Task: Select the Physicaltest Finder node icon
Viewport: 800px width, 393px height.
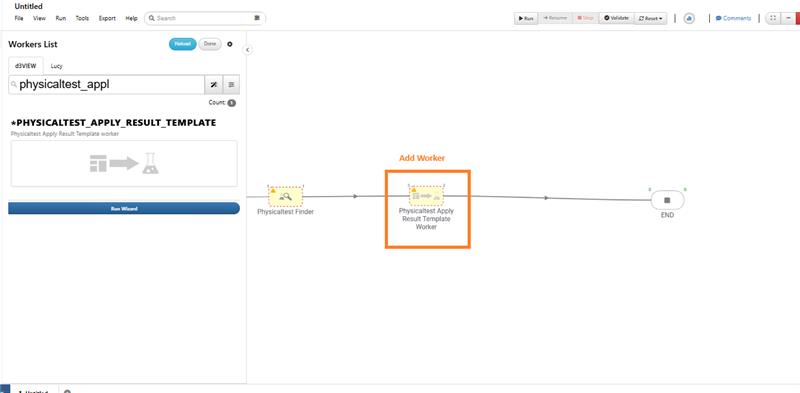Action: coord(286,196)
